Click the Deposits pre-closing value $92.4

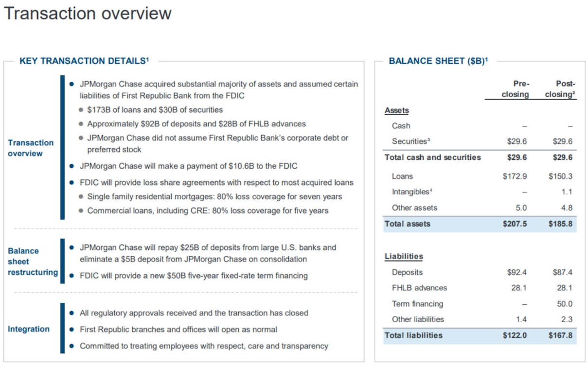pyautogui.click(x=517, y=273)
